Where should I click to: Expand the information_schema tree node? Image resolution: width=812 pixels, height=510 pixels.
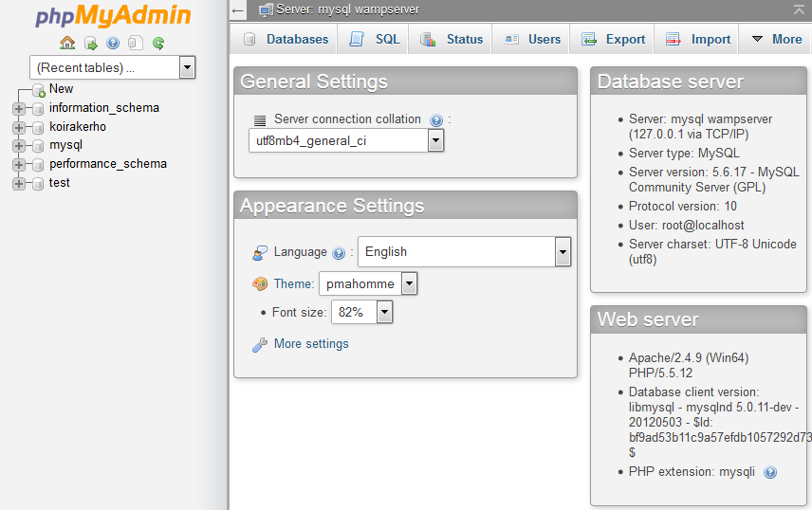tap(19, 109)
